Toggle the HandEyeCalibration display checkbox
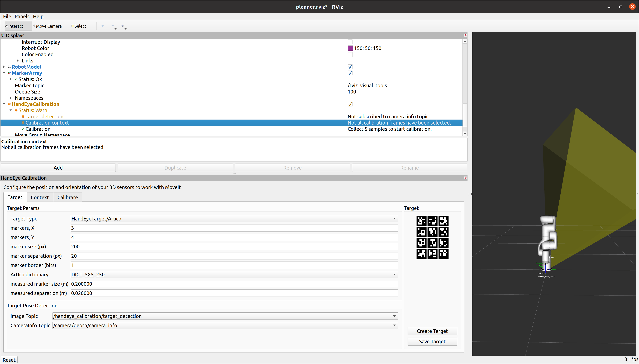This screenshot has height=364, width=639. tap(350, 104)
